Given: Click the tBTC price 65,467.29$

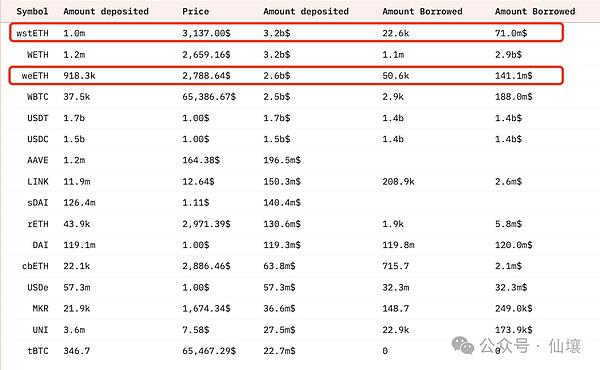Looking at the screenshot, I should [x=209, y=350].
